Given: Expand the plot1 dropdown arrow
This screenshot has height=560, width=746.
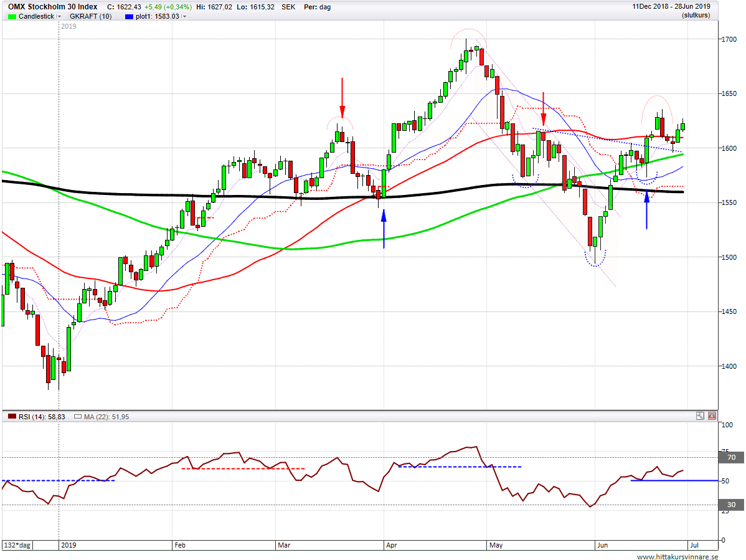Looking at the screenshot, I should [184, 17].
